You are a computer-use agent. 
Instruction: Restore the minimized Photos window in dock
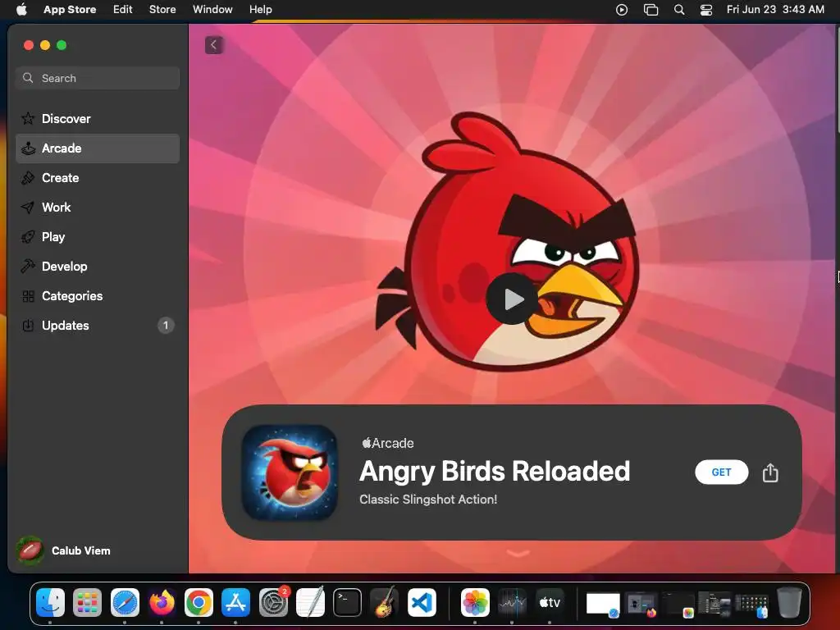pyautogui.click(x=678, y=605)
